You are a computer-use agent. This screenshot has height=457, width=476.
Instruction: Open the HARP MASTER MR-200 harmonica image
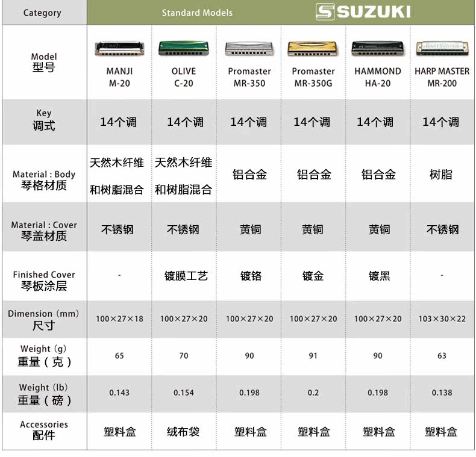442,48
